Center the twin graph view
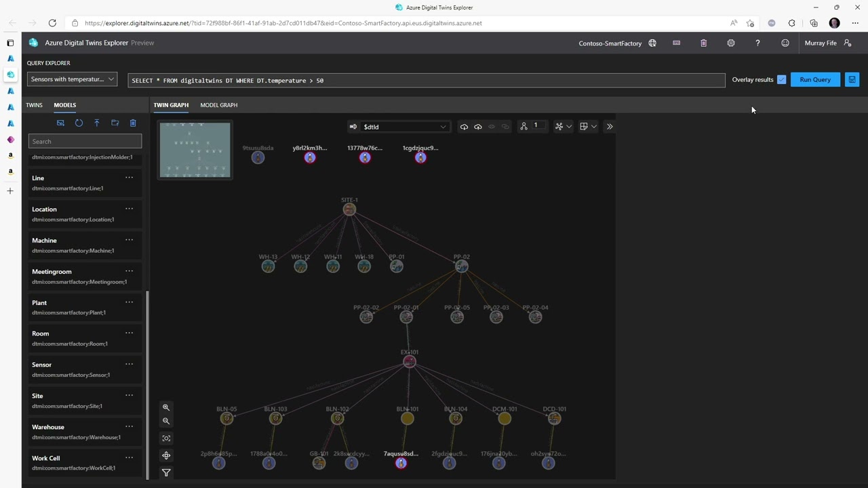The width and height of the screenshot is (868, 488). tap(166, 455)
